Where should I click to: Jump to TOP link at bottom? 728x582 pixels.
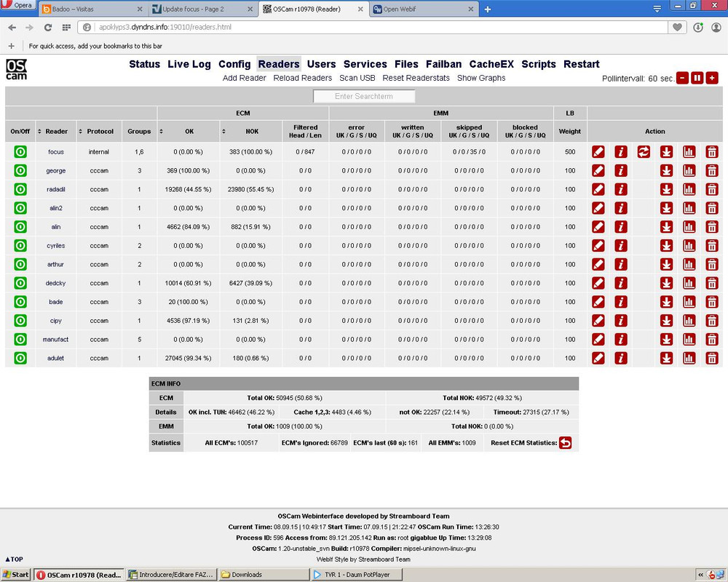pos(14,559)
